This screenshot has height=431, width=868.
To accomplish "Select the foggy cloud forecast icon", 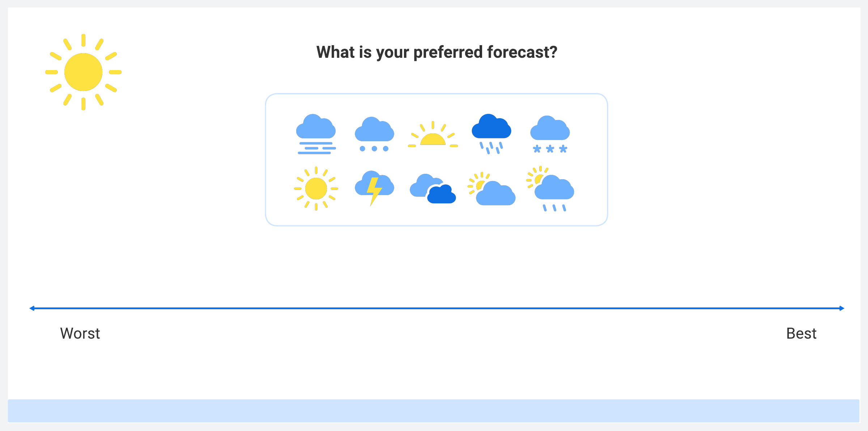I will click(316, 134).
